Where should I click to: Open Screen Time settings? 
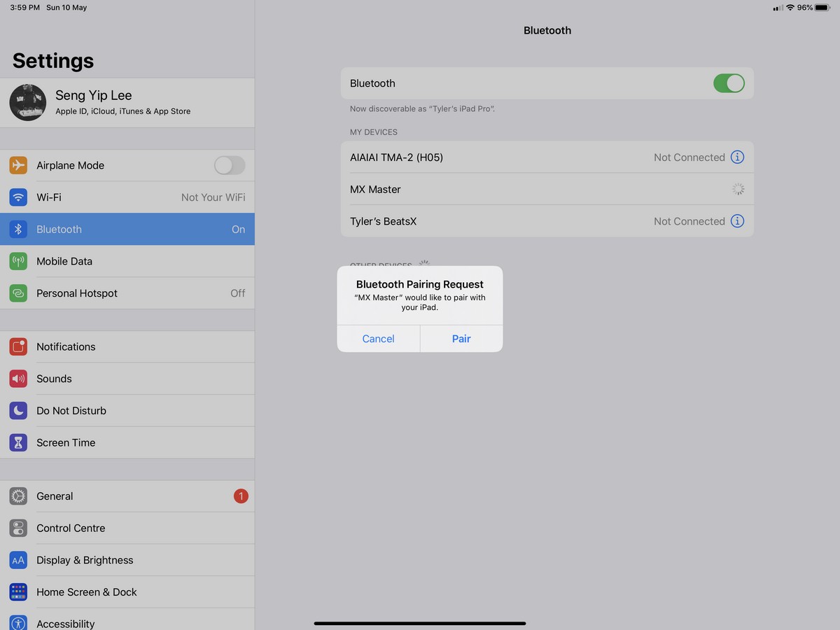[127, 442]
